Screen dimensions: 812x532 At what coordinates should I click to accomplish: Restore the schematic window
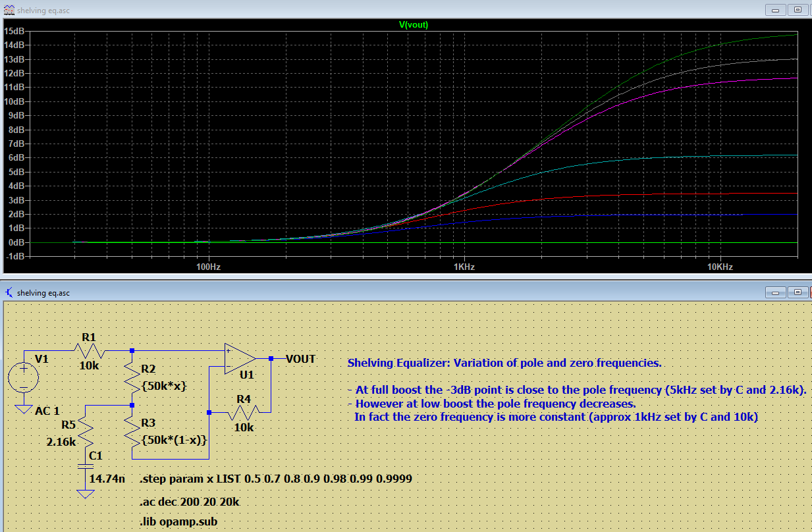pyautogui.click(x=798, y=292)
